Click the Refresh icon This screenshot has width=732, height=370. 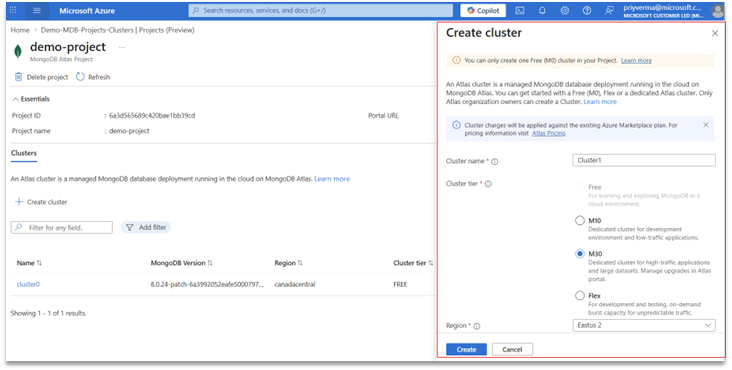tap(80, 77)
